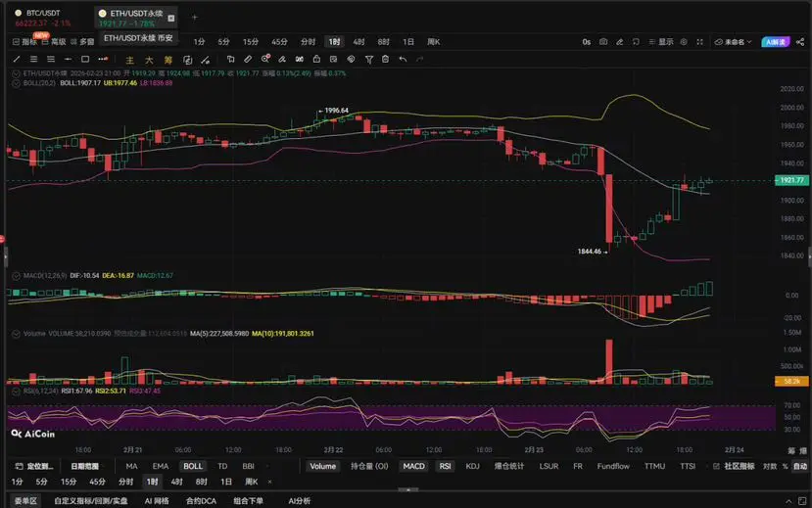The width and height of the screenshot is (812, 508).
Task: Open the 指标 indicators button
Action: coord(24,42)
